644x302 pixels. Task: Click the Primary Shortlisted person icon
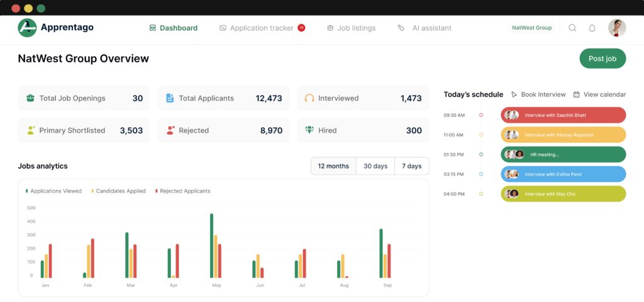(30, 130)
